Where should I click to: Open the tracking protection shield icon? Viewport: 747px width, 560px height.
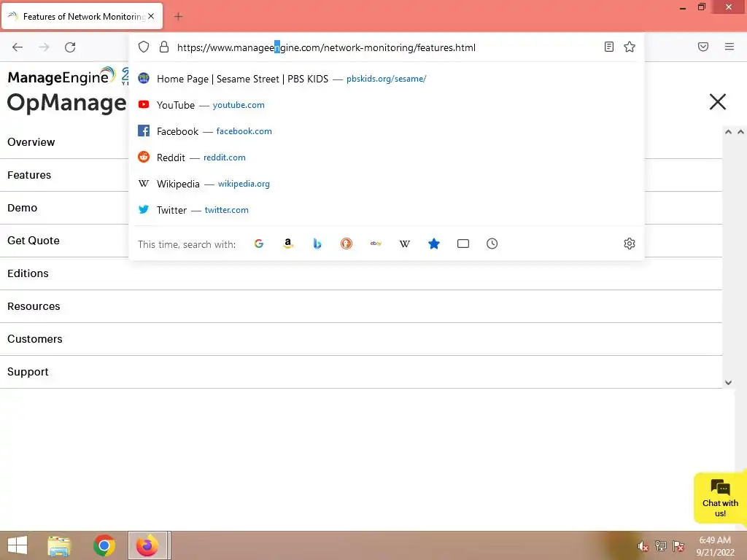(144, 47)
